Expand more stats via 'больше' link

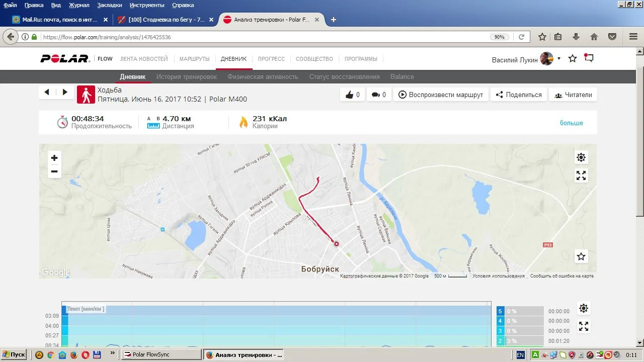[571, 123]
